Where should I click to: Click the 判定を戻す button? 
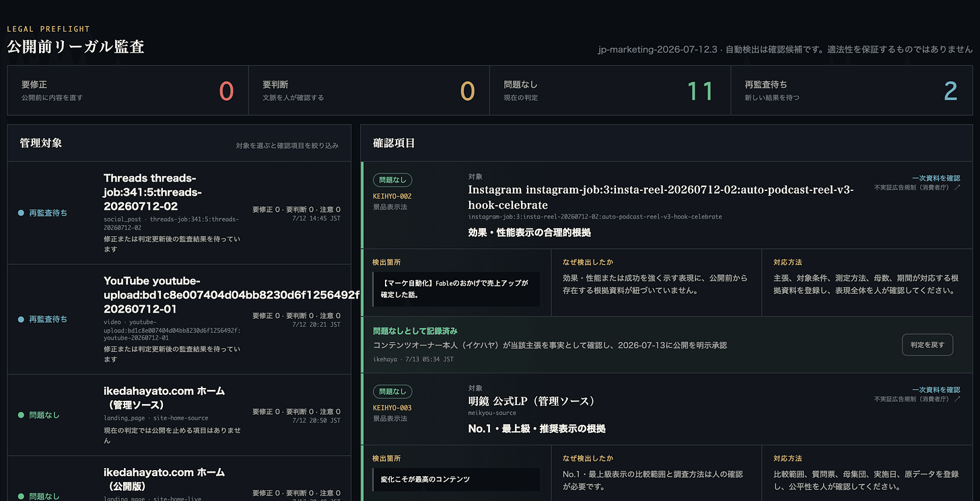(928, 345)
